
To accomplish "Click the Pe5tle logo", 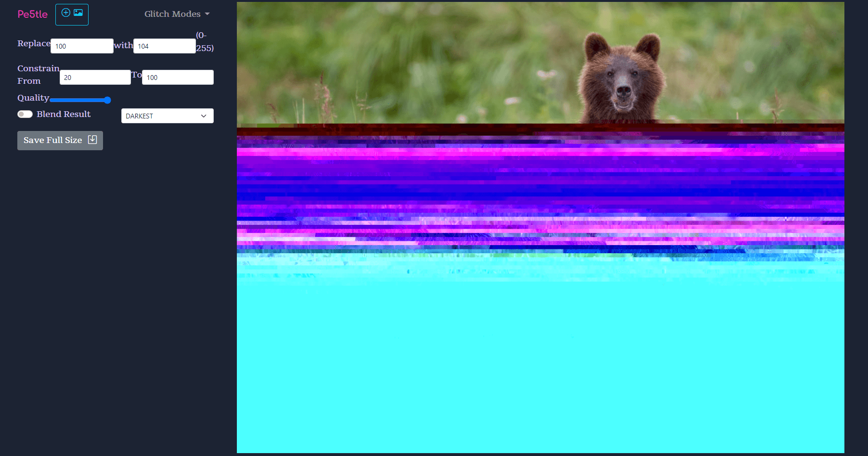I will coord(32,14).
